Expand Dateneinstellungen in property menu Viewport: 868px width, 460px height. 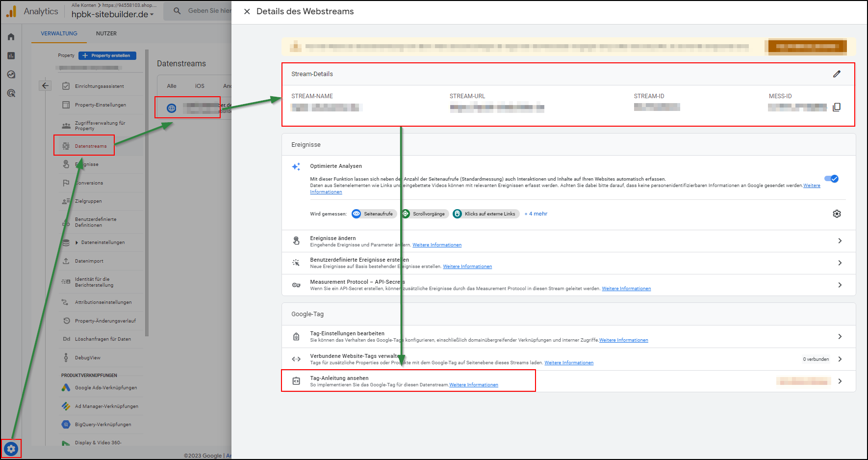point(77,243)
